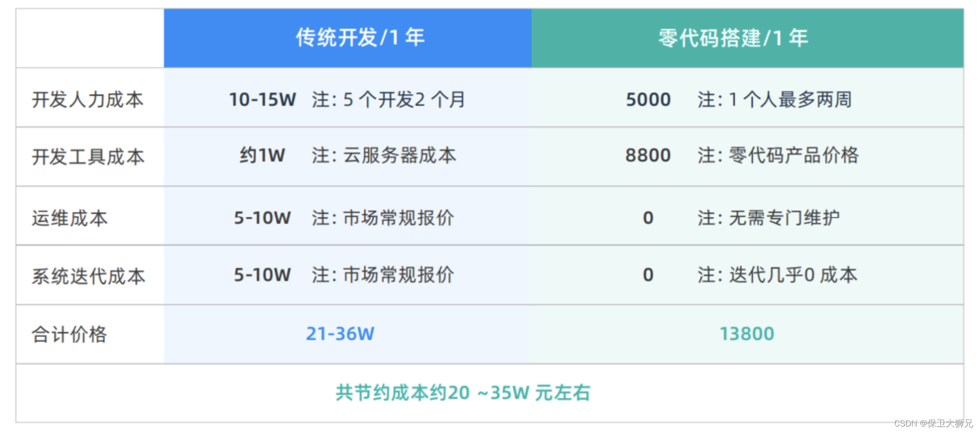
Task: Select the 合计价格 row label
Action: point(69,334)
